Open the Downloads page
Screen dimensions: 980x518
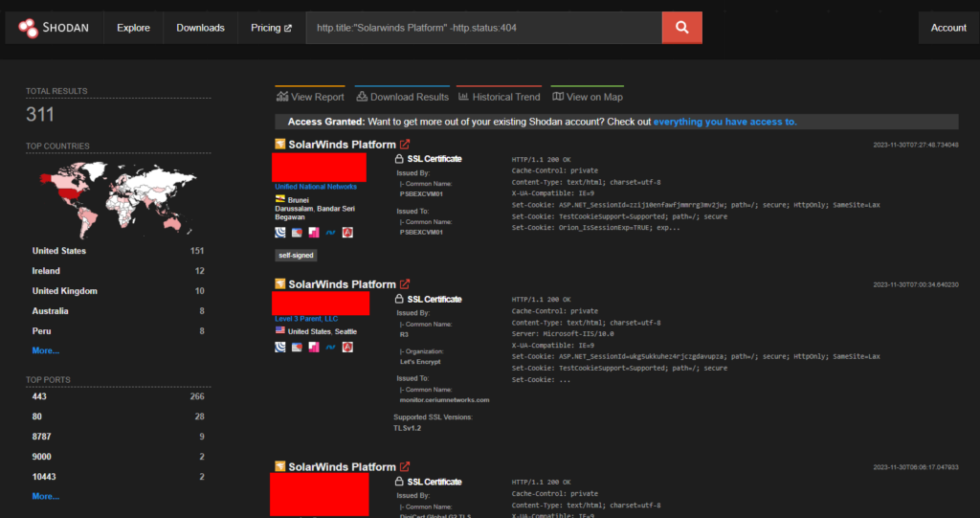[x=200, y=28]
